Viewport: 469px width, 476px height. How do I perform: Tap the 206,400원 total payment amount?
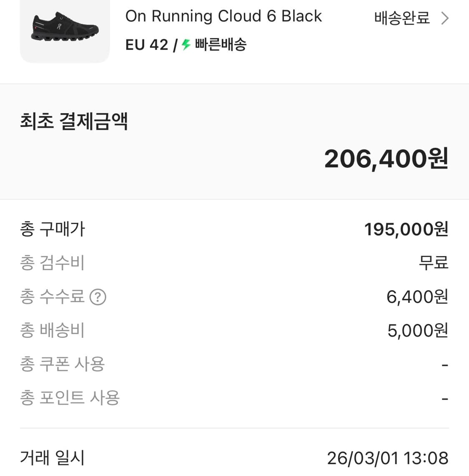pos(386,159)
